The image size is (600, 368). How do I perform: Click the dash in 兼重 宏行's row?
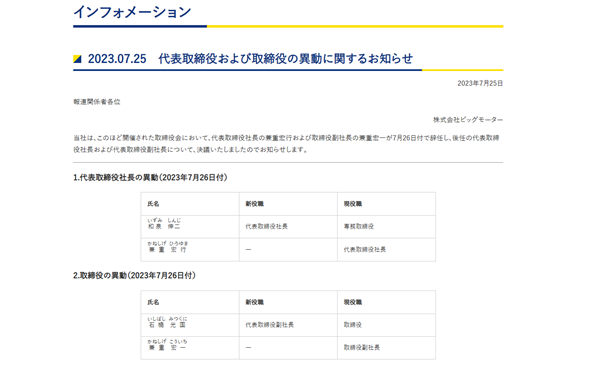pos(248,249)
